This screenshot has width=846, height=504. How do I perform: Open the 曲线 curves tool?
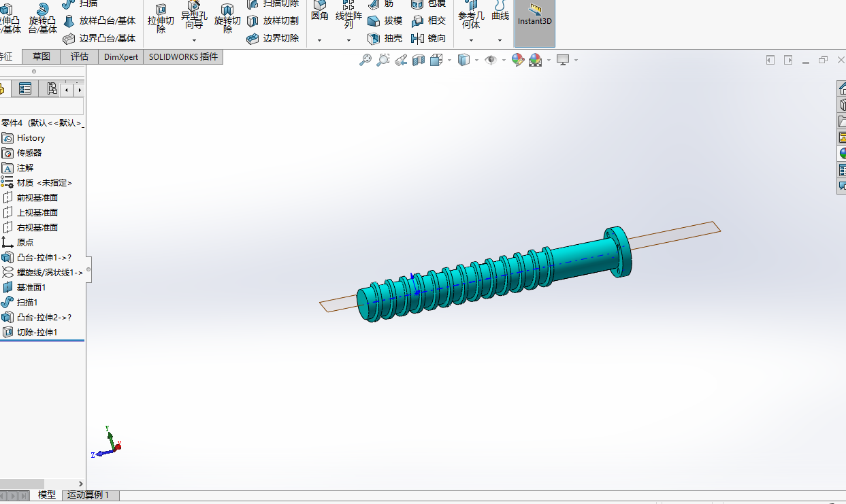(500, 11)
